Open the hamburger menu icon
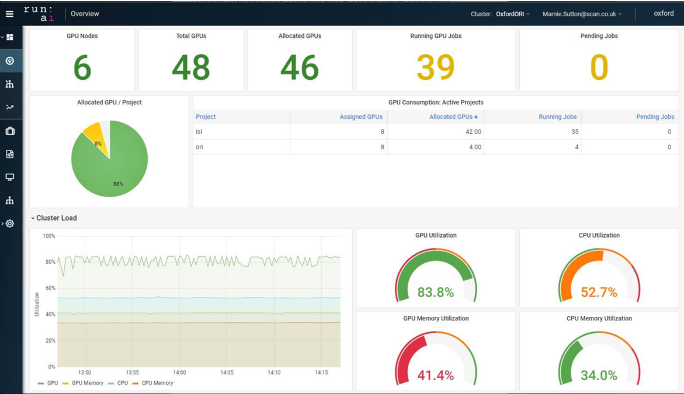Viewport: 684px width, 394px height. point(9,14)
